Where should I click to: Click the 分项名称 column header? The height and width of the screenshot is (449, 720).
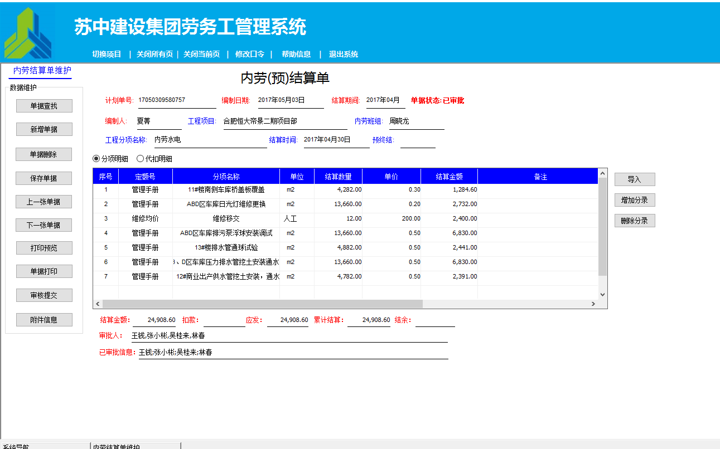point(226,177)
